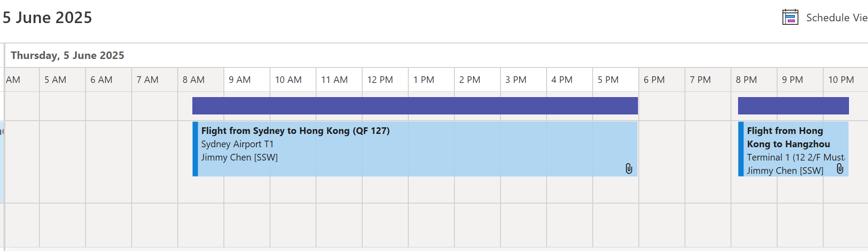The image size is (868, 251).
Task: Click the long purple bar above the Sydney flight
Action: (414, 106)
